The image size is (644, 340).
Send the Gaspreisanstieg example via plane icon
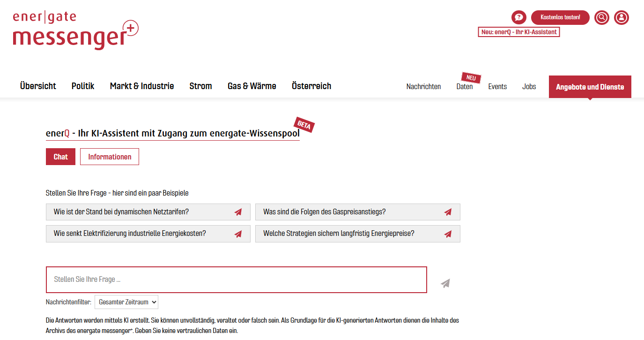448,212
